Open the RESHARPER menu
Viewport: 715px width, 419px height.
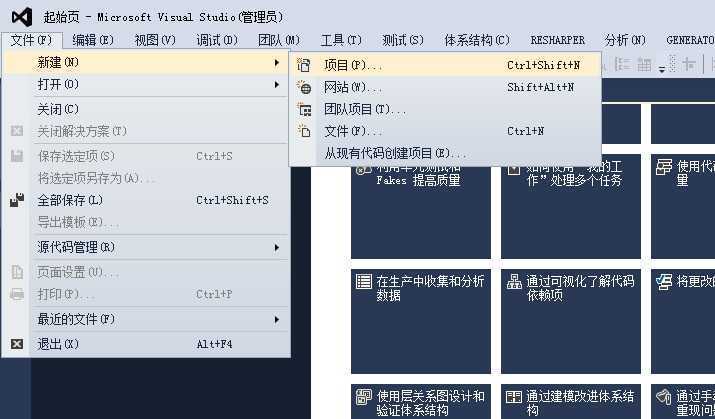[558, 40]
